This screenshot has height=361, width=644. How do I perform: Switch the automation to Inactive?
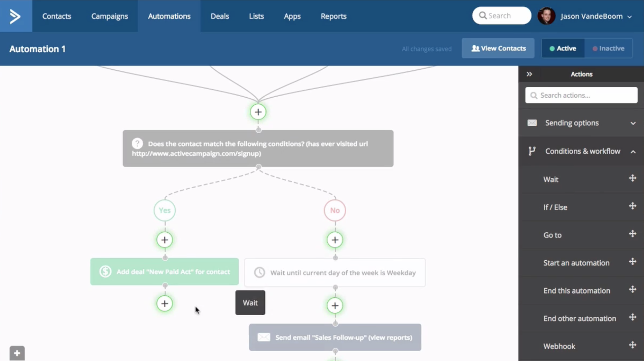(x=609, y=48)
